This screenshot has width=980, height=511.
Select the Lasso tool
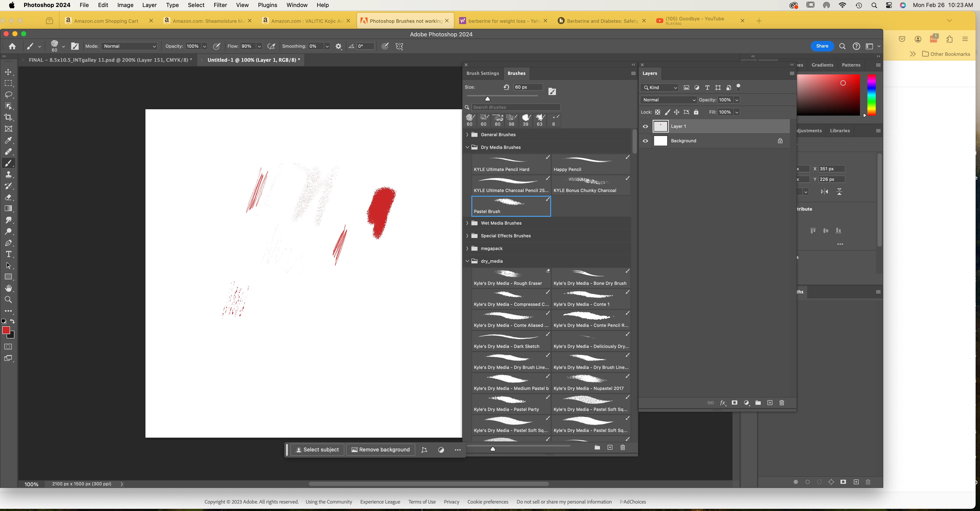(x=8, y=95)
